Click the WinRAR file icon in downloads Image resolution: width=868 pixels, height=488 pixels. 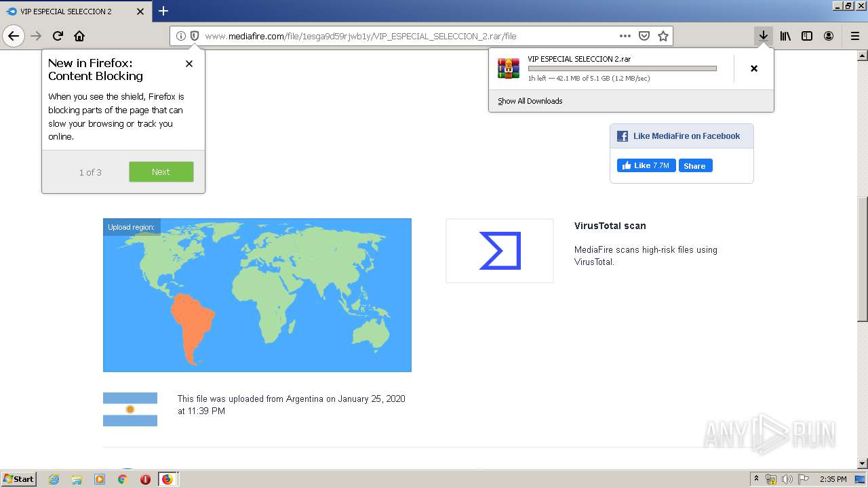pyautogui.click(x=509, y=68)
